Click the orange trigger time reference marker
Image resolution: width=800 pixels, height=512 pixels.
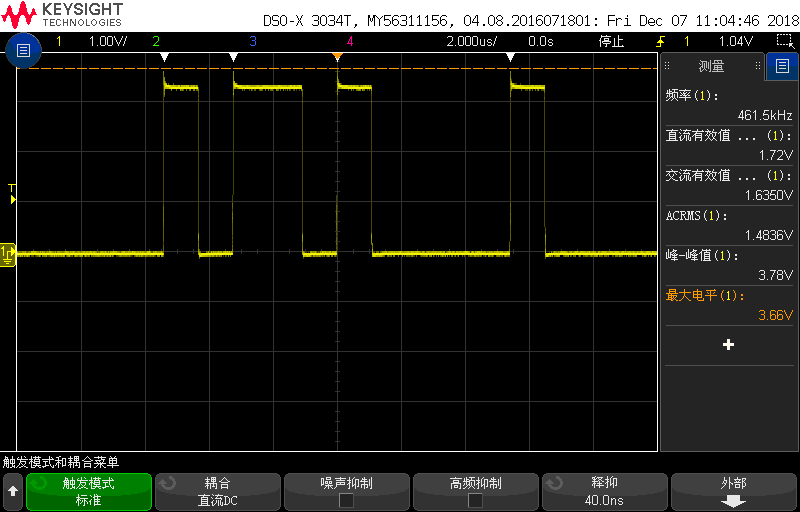(337, 57)
